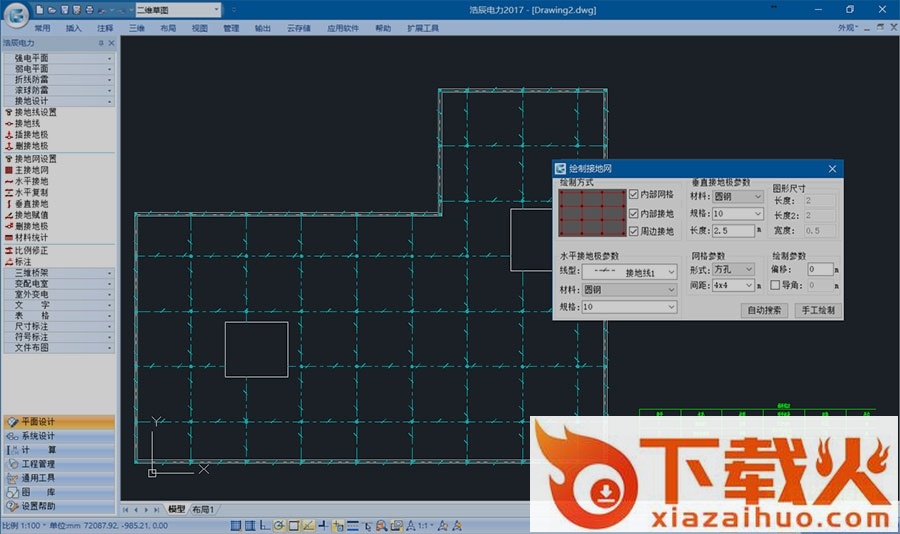This screenshot has width=900, height=534.
Task: Select the 插接地极 tool
Action: click(x=27, y=135)
